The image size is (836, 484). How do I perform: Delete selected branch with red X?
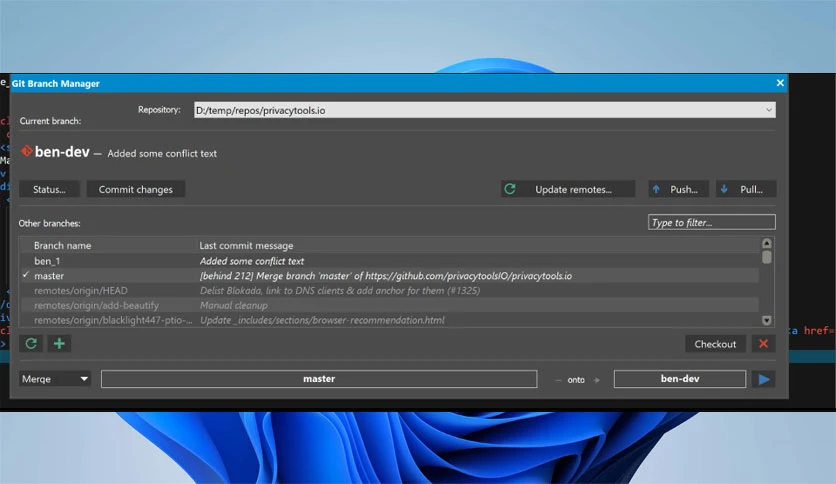[x=763, y=344]
